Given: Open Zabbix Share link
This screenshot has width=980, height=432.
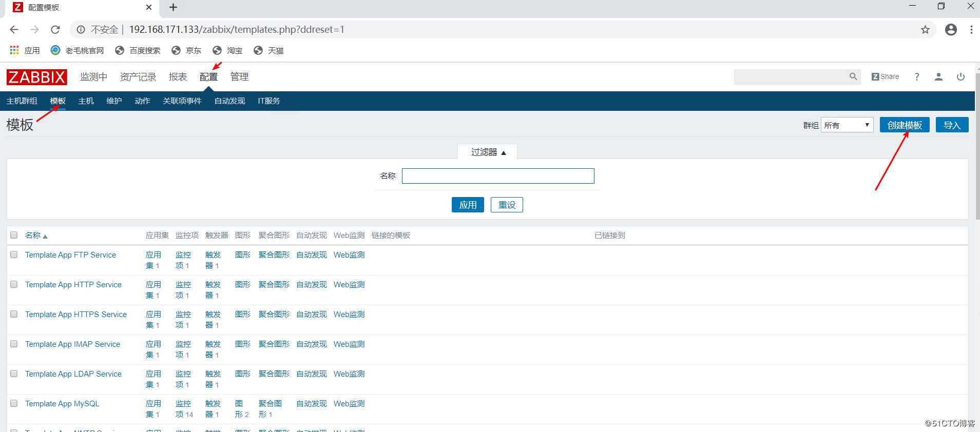Looking at the screenshot, I should [885, 76].
